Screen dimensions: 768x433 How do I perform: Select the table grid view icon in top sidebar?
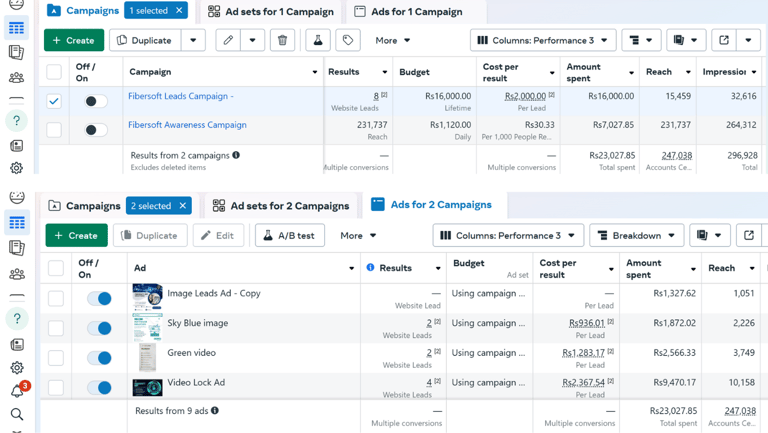[17, 28]
